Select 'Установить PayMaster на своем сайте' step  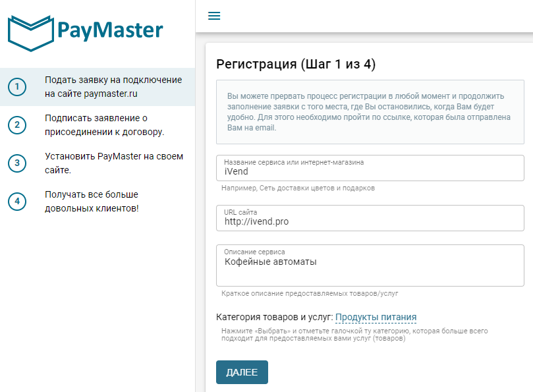(98, 163)
